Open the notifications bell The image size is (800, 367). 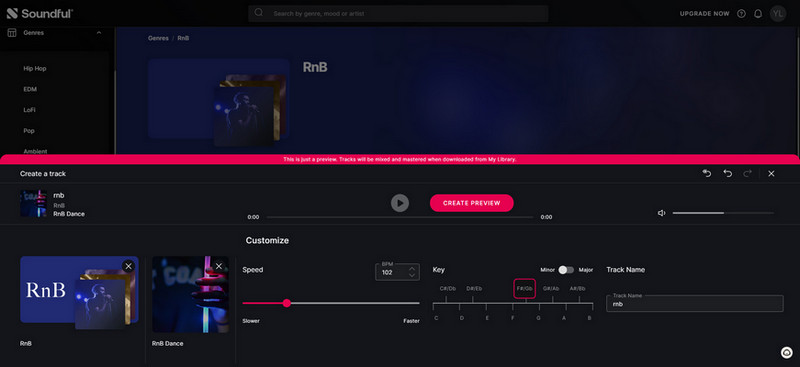click(758, 14)
